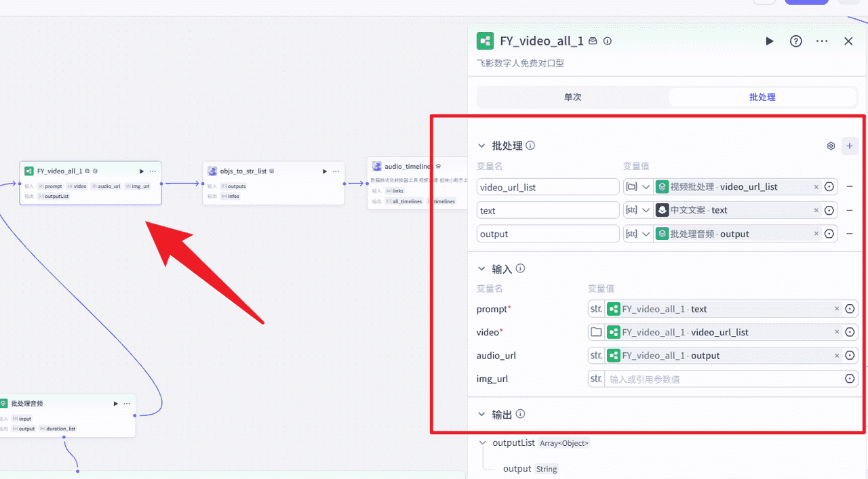This screenshot has height=479, width=868.
Task: Click the help question mark in the panel header
Action: 795,41
